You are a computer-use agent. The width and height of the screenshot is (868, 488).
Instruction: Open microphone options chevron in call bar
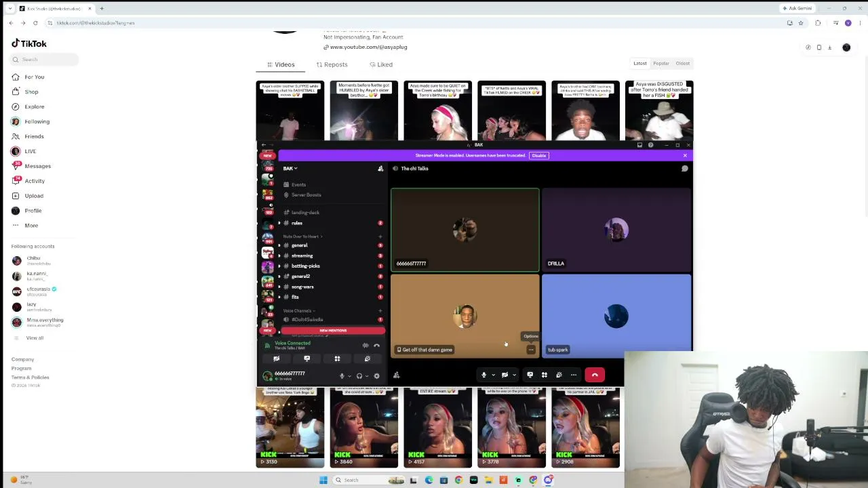(493, 375)
